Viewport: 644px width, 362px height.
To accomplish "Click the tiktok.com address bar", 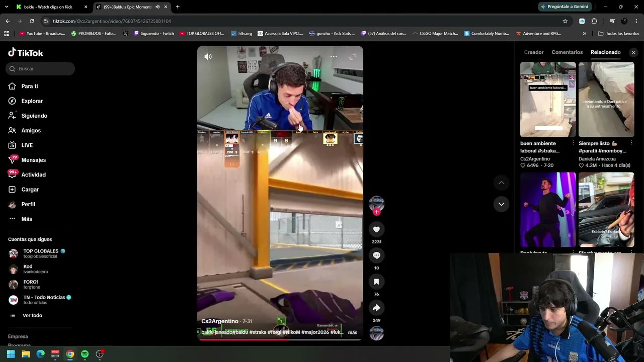I will [302, 21].
